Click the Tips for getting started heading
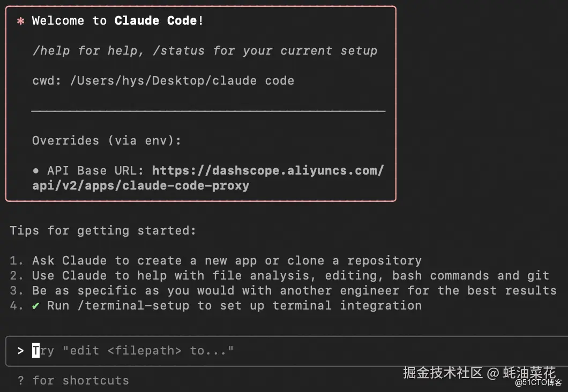The height and width of the screenshot is (392, 568). coord(103,230)
